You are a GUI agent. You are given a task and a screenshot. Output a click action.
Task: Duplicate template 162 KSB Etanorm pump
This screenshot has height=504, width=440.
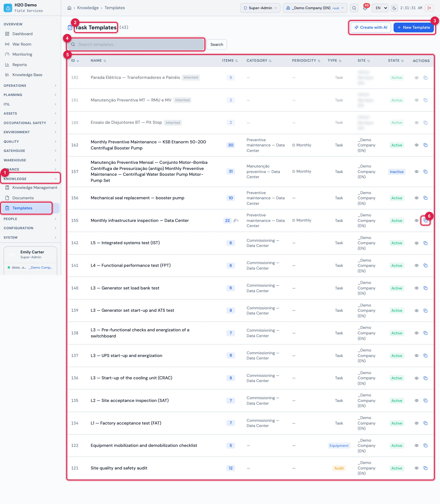425,145
